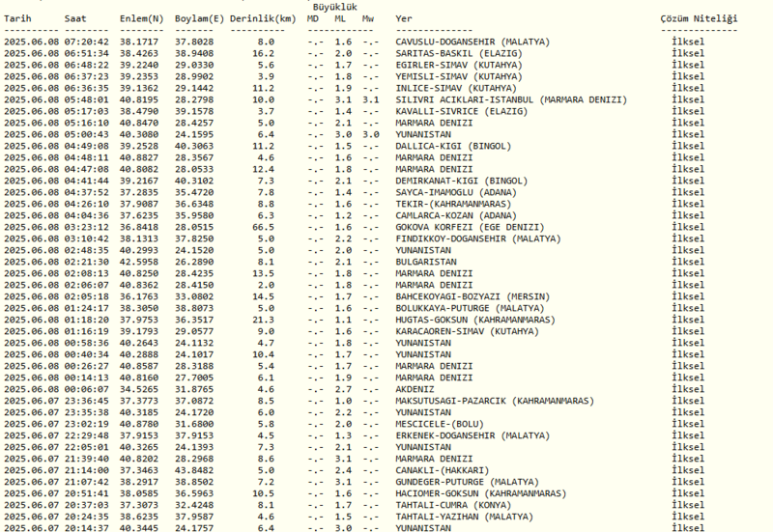773x532 pixels.
Task: Click 'INLICE-SIMAV (KUTAHYA)' location text
Action: (x=456, y=88)
